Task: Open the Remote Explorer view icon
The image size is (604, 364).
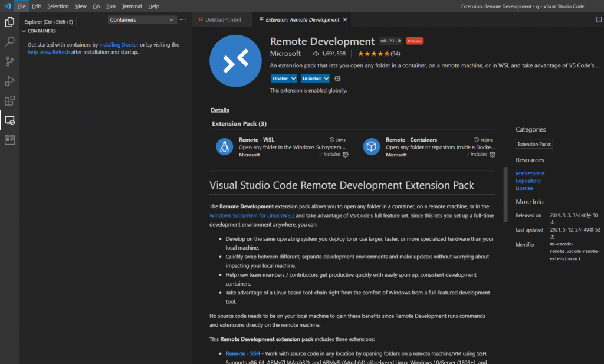Action: coord(9,120)
